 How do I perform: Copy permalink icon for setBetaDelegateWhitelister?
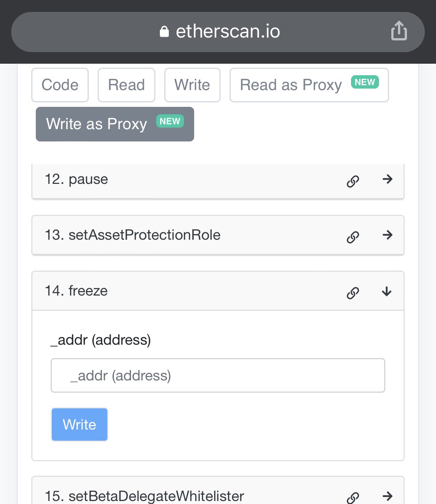353,497
